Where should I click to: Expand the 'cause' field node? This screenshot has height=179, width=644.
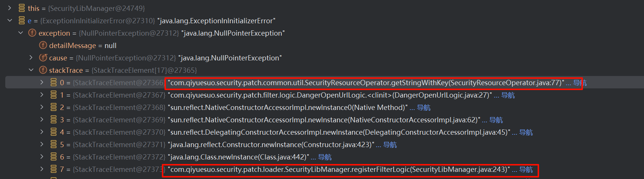coord(31,57)
